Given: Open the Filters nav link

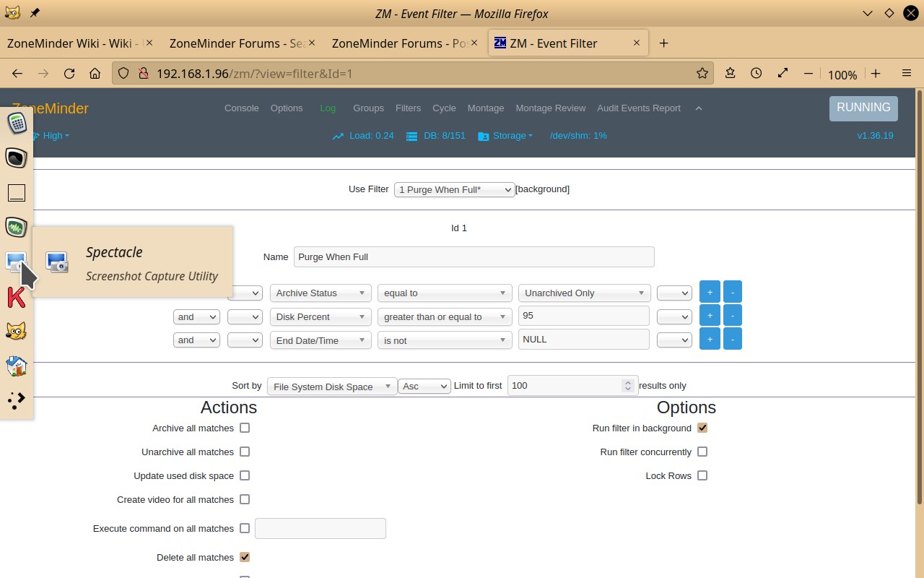Looking at the screenshot, I should click(408, 108).
